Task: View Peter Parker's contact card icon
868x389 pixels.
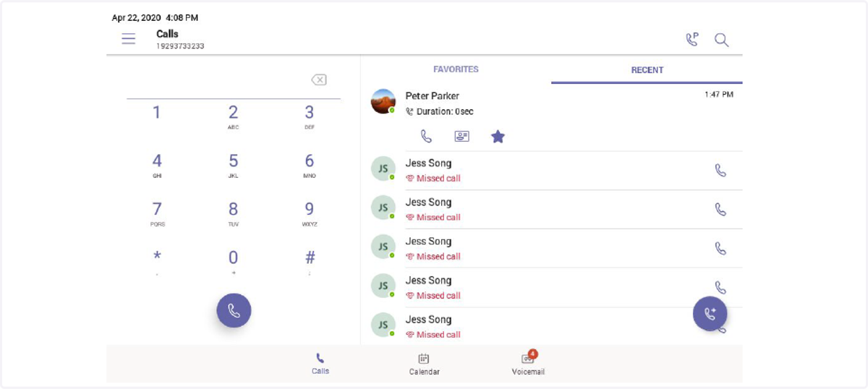Action: (461, 136)
